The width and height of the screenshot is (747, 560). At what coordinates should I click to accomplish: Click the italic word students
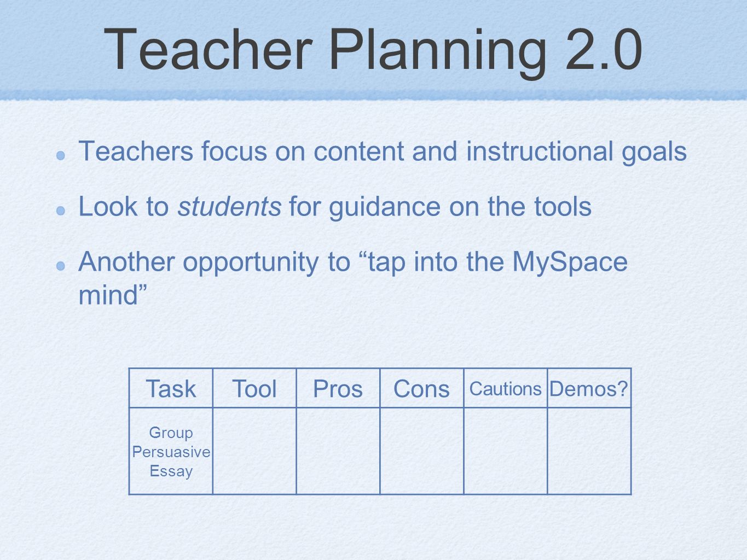click(229, 207)
